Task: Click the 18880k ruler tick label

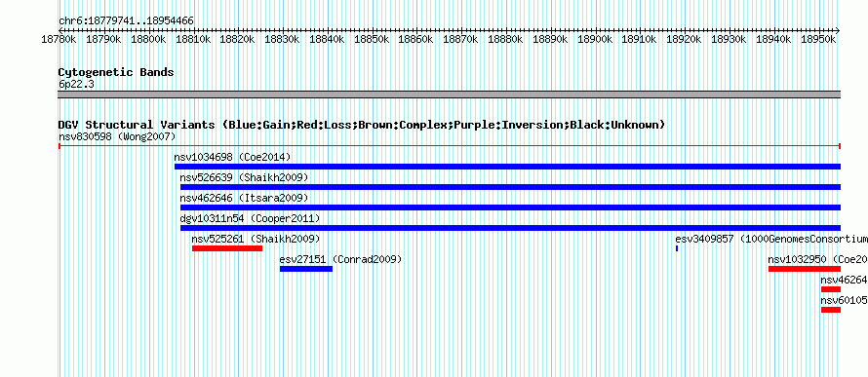Action: point(505,40)
